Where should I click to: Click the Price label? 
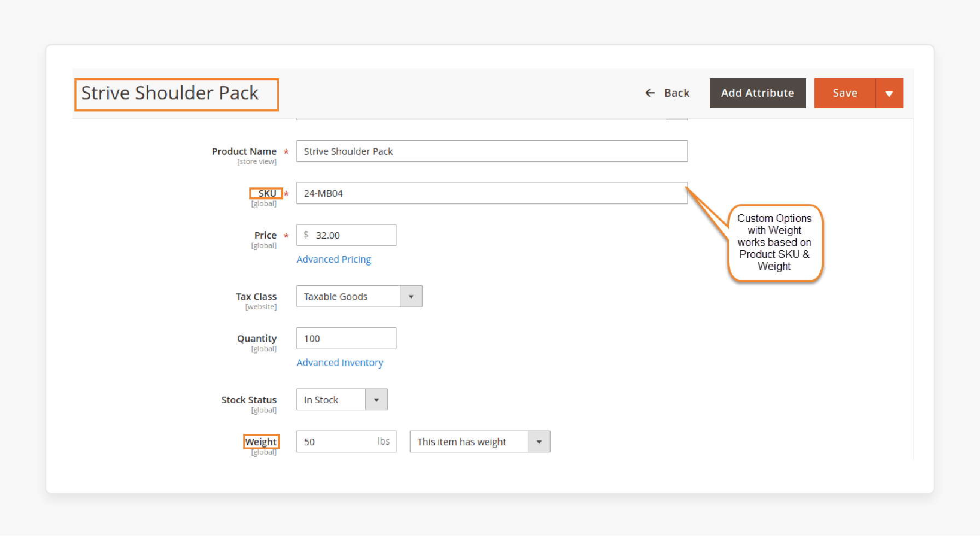[x=265, y=235]
